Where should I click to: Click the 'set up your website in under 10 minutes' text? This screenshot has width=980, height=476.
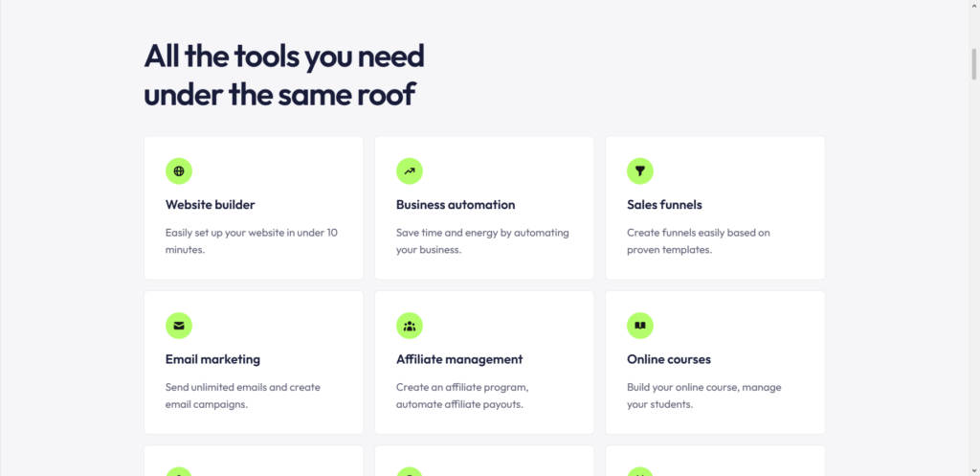click(x=251, y=240)
